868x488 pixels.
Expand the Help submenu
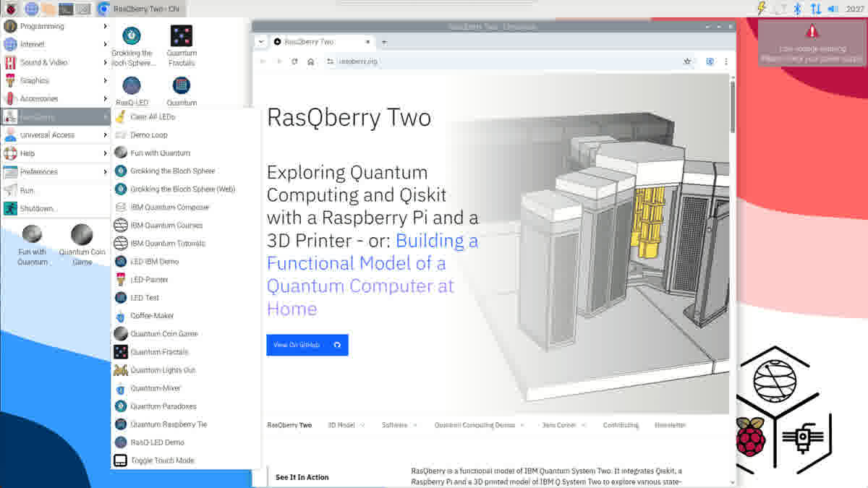pos(56,153)
